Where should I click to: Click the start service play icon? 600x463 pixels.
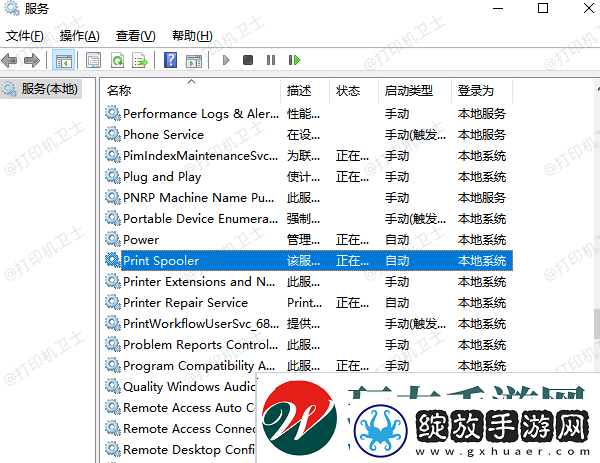coord(226,60)
